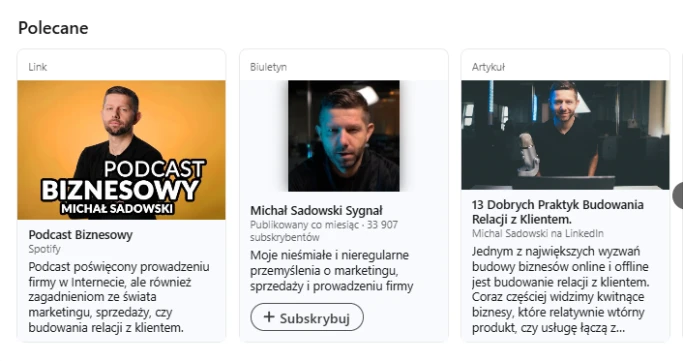Open 13 Dobrych Praktyk Budowania Relacji article
Viewport: 683px width, 361px height.
(558, 212)
